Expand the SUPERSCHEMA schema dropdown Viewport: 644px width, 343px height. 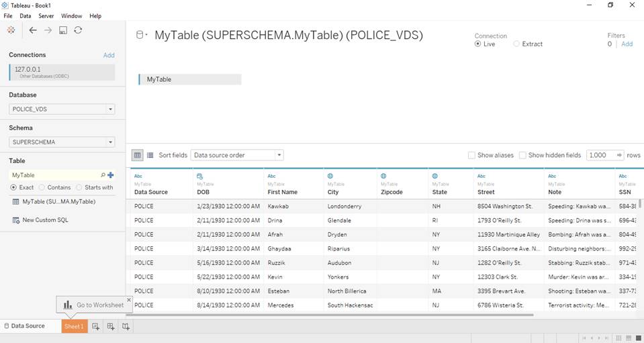pyautogui.click(x=62, y=142)
